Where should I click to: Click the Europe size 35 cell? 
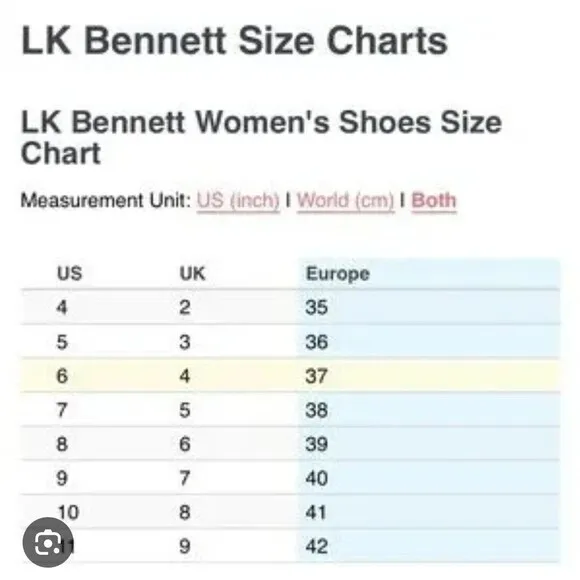click(x=317, y=307)
